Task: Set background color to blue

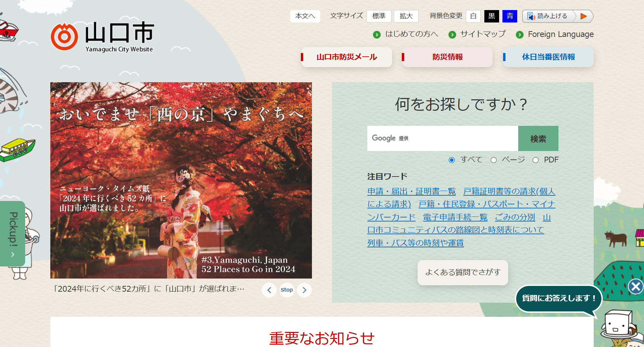Action: [x=509, y=16]
